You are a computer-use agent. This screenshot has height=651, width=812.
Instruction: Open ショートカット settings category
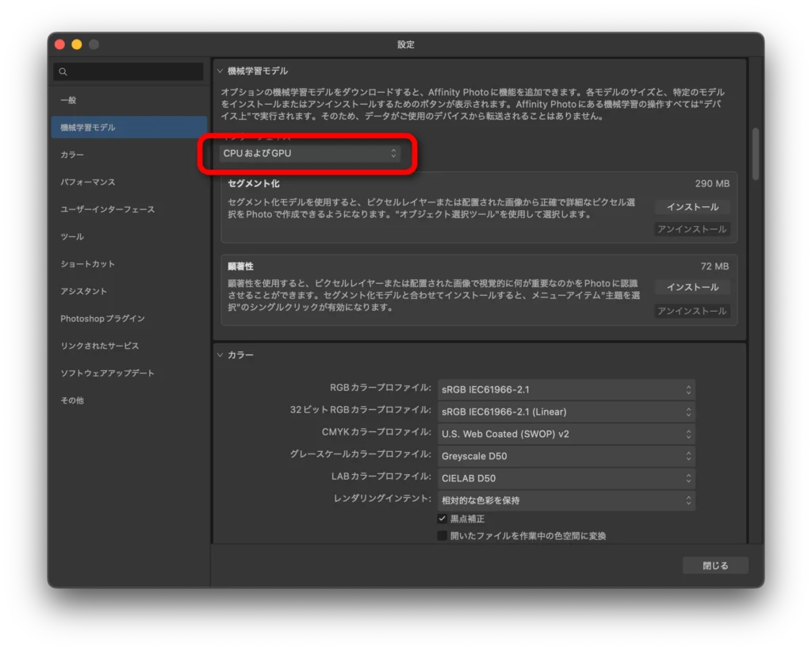tap(88, 264)
